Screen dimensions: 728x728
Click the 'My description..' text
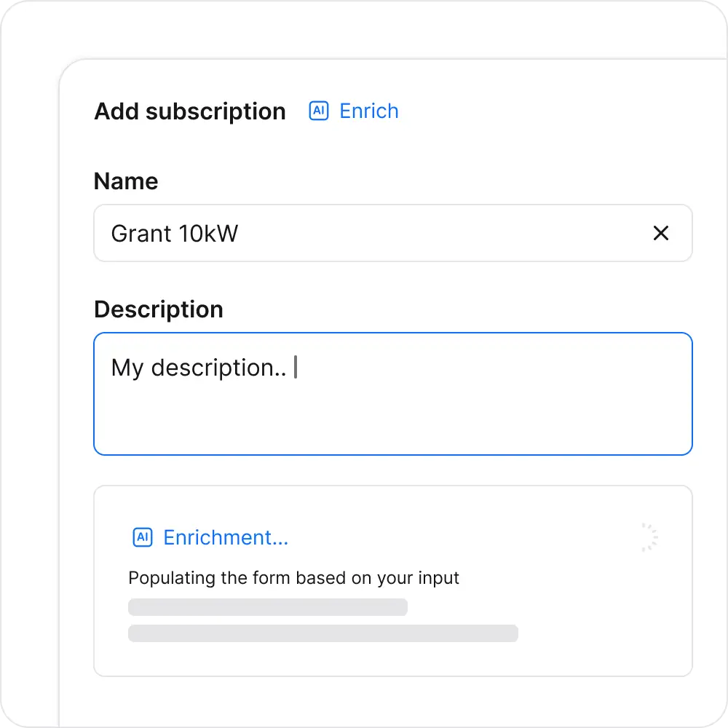pyautogui.click(x=198, y=368)
